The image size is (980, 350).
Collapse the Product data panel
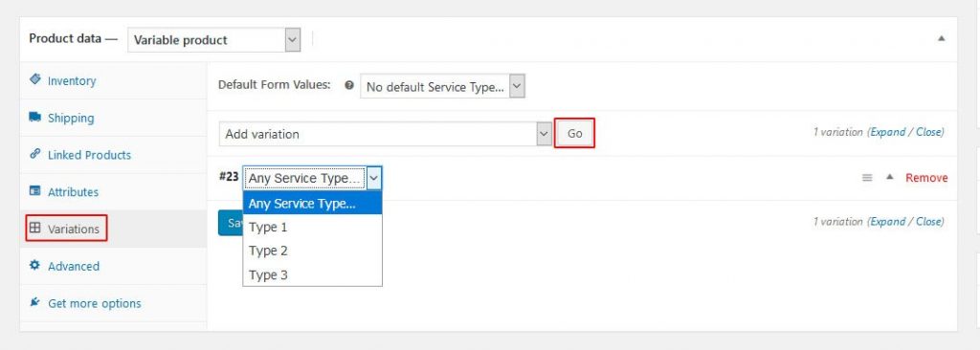coord(942,39)
